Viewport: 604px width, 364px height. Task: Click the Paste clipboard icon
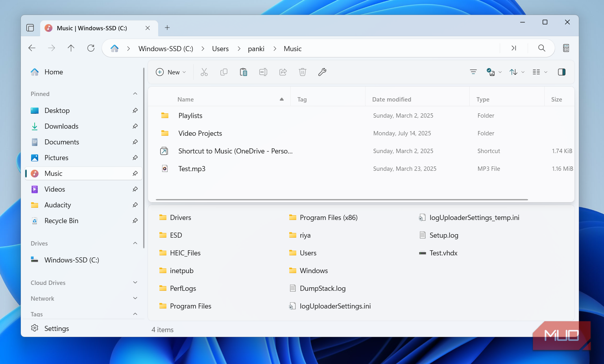[244, 72]
